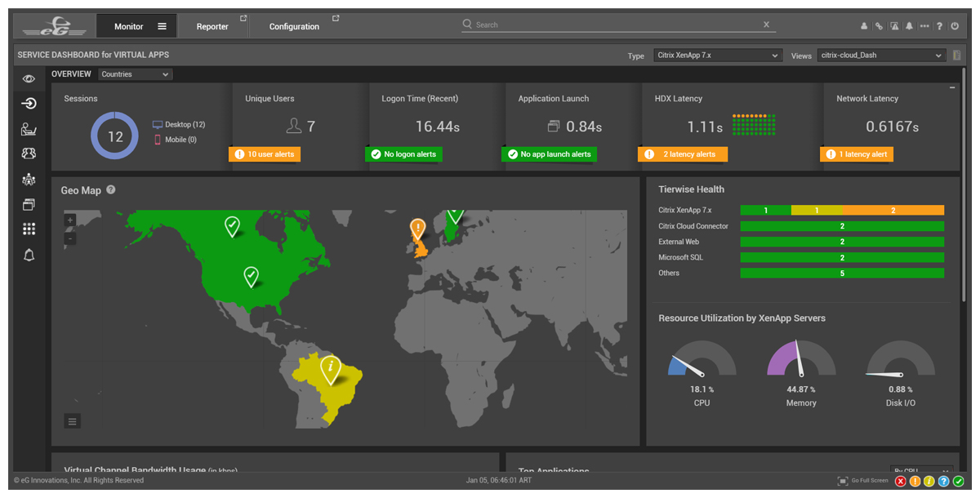Click the green pin over United States
Viewport: 980px width, 498px height.
[252, 277]
